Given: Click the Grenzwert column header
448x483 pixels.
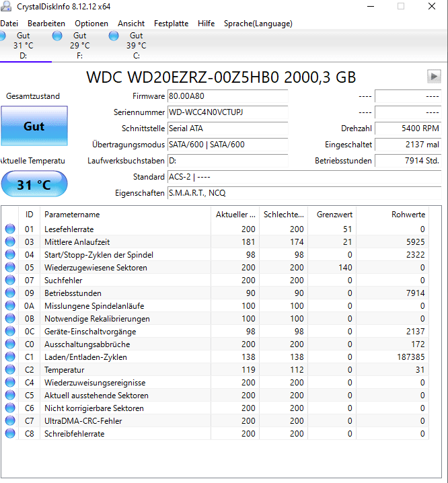Looking at the screenshot, I should (x=332, y=215).
